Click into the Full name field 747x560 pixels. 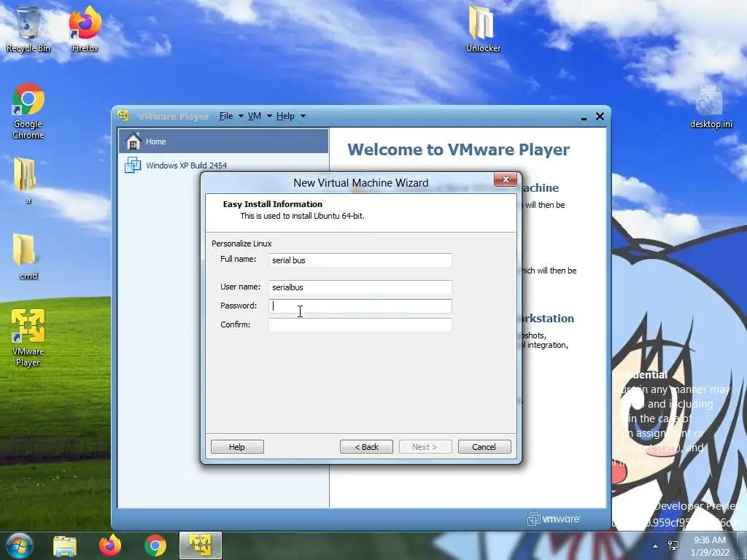tap(360, 260)
